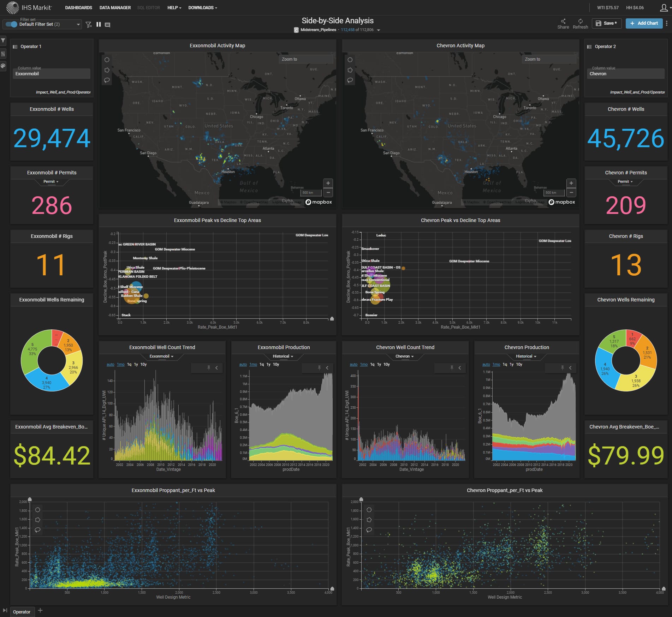Open the Data Manager menu

115,8
